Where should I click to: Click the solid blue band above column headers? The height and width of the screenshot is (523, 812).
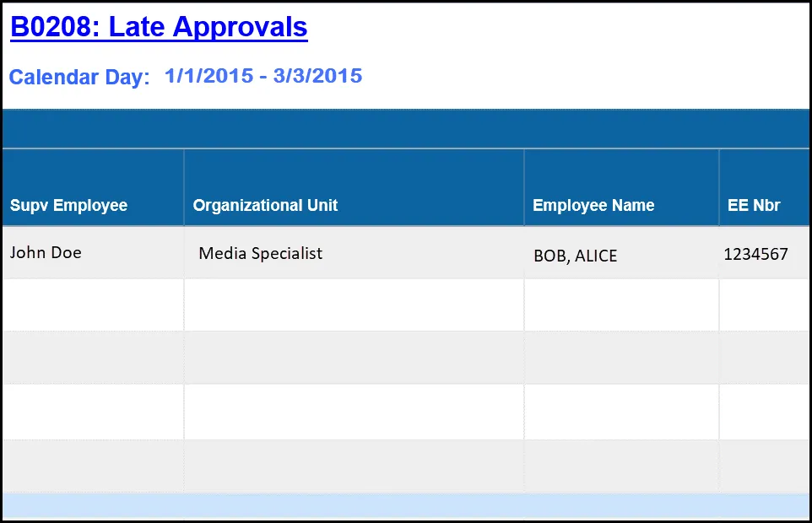point(405,129)
